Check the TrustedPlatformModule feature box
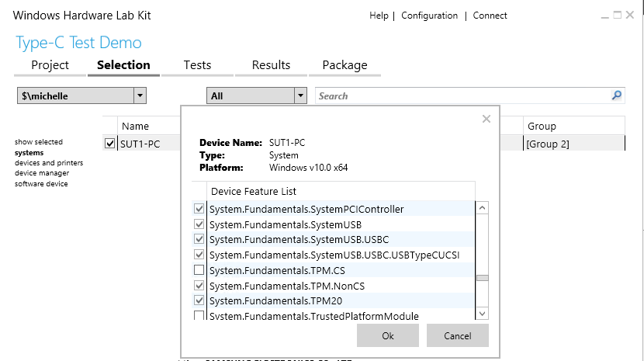Image resolution: width=644 pixels, height=361 pixels. tap(199, 315)
